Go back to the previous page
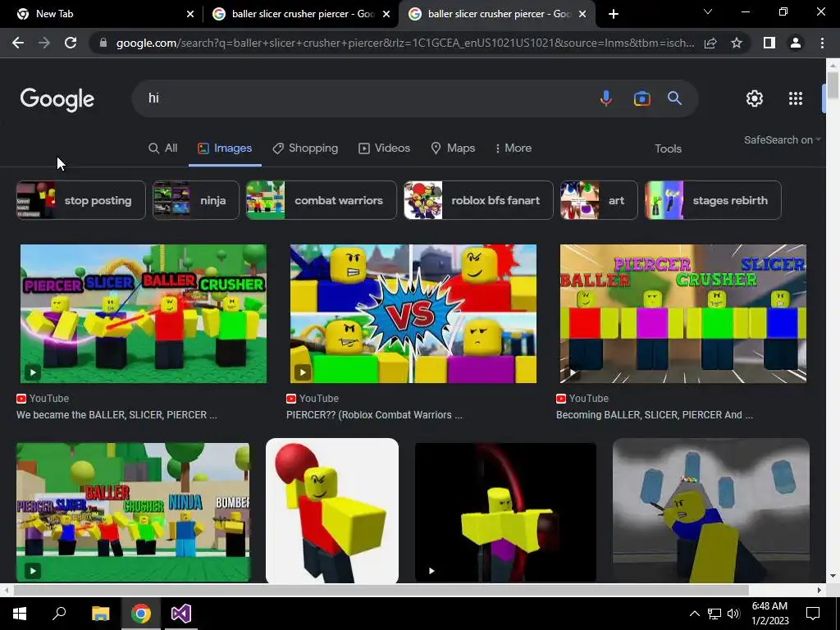The height and width of the screenshot is (630, 840). 18,43
